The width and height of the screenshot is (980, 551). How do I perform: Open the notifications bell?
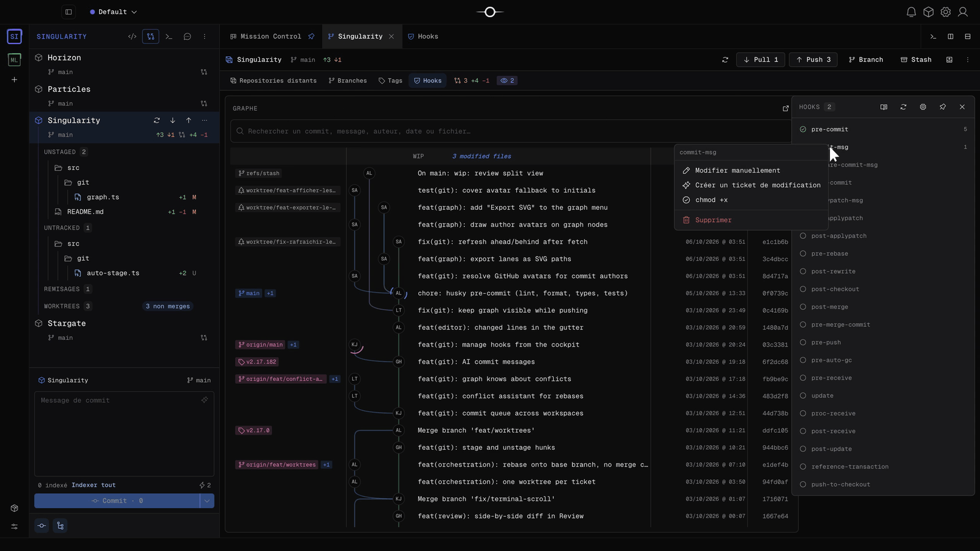click(911, 12)
